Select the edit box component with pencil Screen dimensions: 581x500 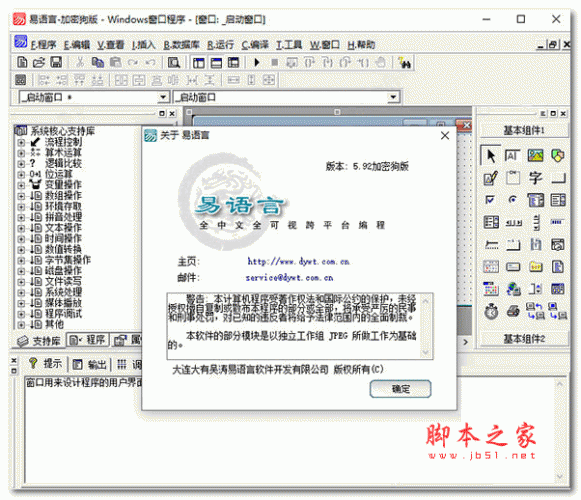click(491, 178)
